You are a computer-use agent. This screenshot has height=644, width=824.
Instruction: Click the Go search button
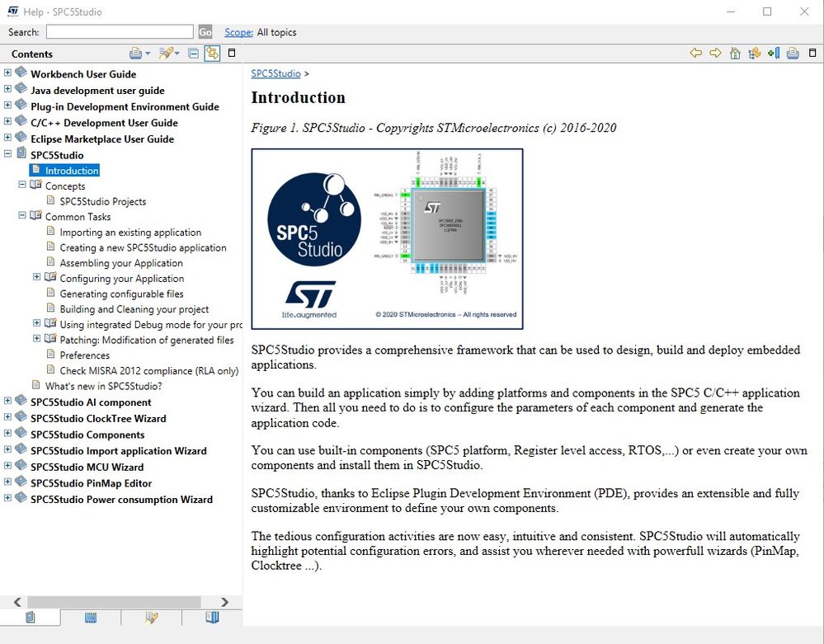(205, 32)
